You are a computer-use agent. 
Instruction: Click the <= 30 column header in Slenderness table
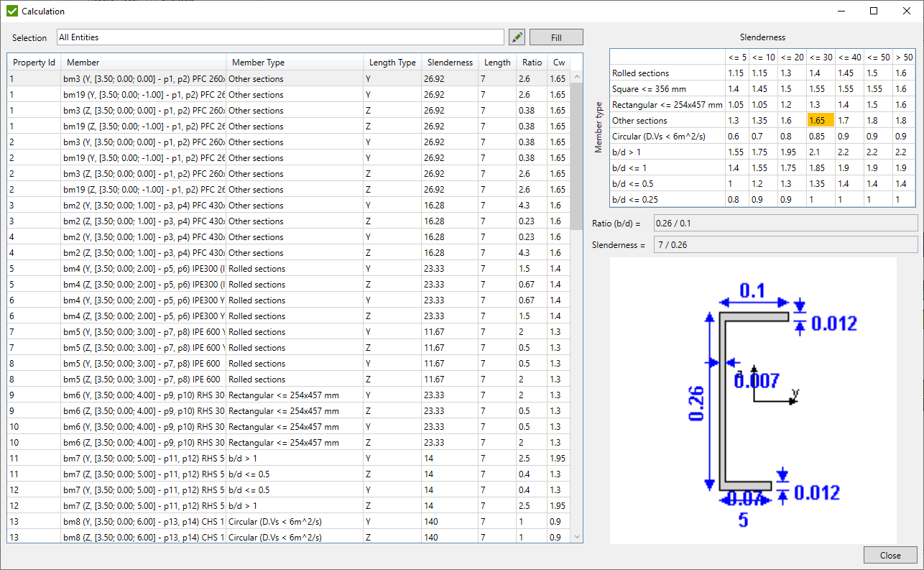pos(821,57)
